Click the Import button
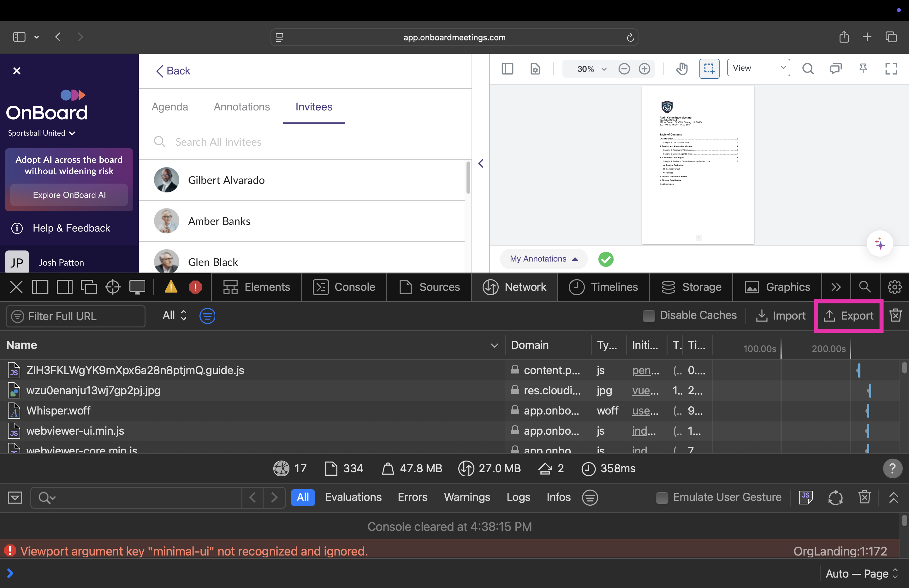The height and width of the screenshot is (588, 909). click(781, 316)
